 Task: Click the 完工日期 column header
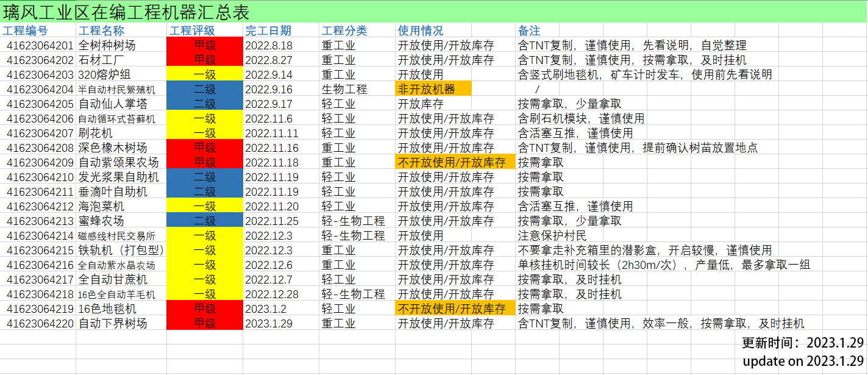pos(268,31)
